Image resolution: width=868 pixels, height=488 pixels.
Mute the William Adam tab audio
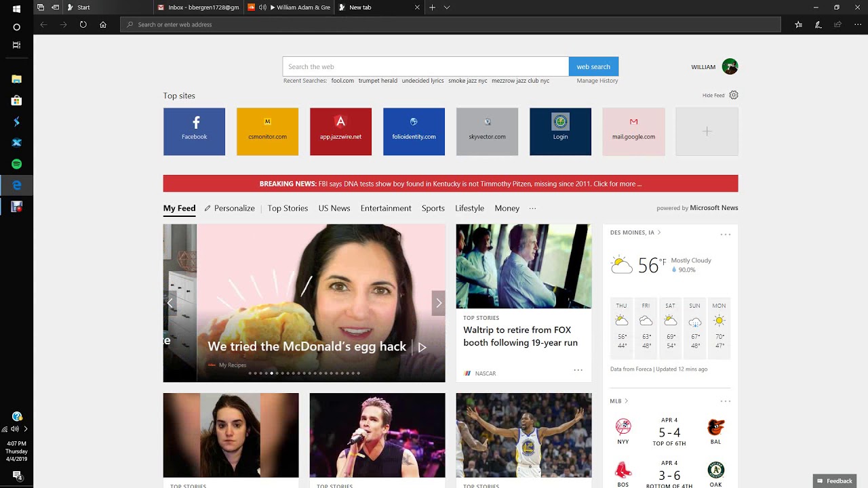(x=262, y=7)
